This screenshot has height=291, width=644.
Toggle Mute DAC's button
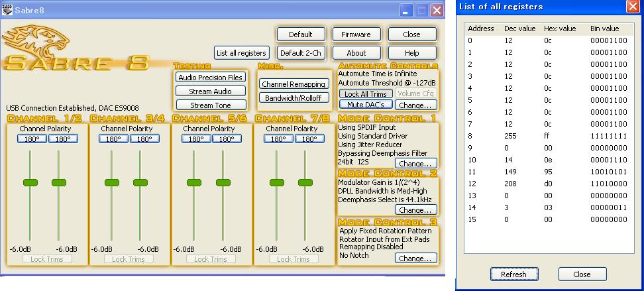pyautogui.click(x=366, y=105)
